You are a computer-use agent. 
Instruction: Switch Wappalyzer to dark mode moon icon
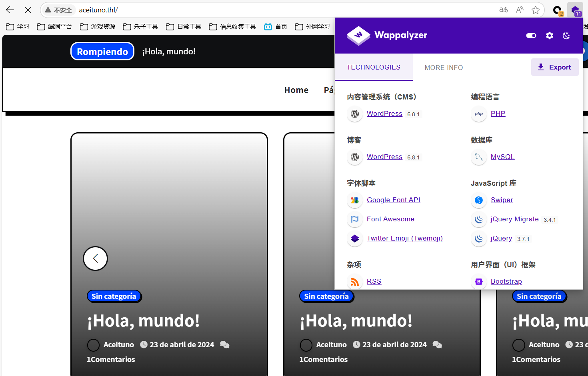[x=566, y=36]
